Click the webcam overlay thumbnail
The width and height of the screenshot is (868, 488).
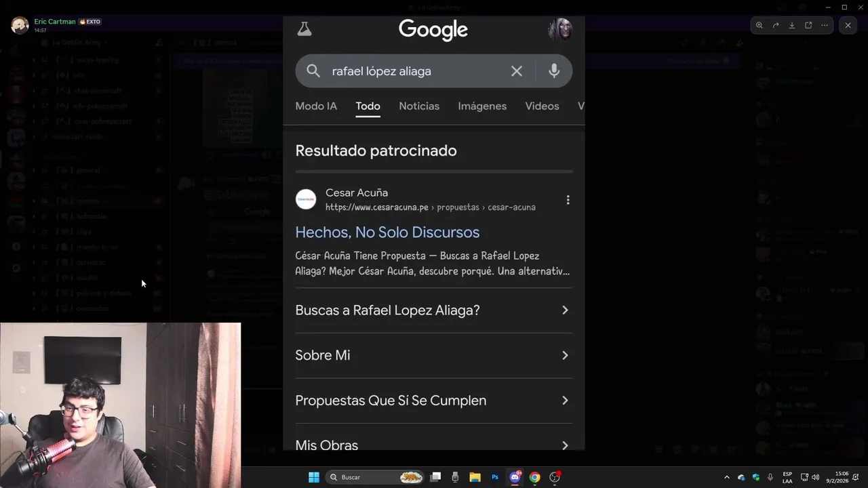tap(120, 405)
